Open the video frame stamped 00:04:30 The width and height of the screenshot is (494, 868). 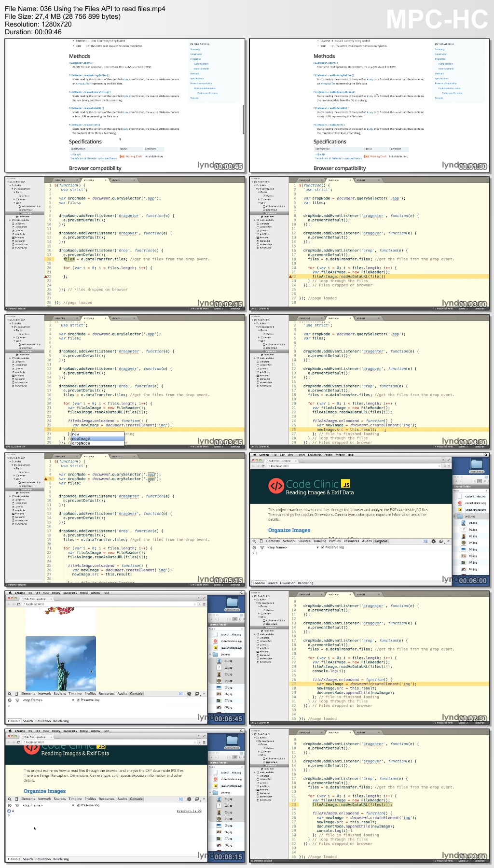(x=370, y=381)
